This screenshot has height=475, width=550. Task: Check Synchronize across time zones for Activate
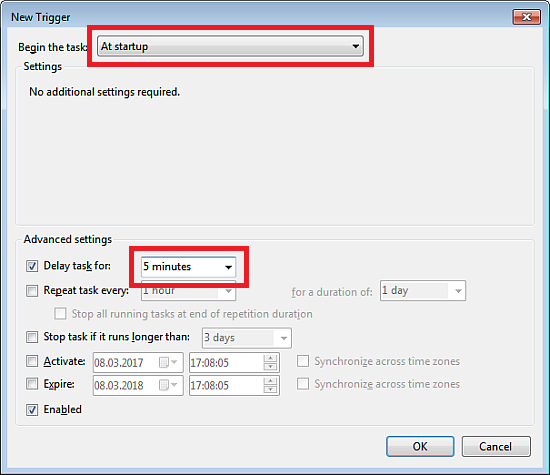tap(303, 361)
